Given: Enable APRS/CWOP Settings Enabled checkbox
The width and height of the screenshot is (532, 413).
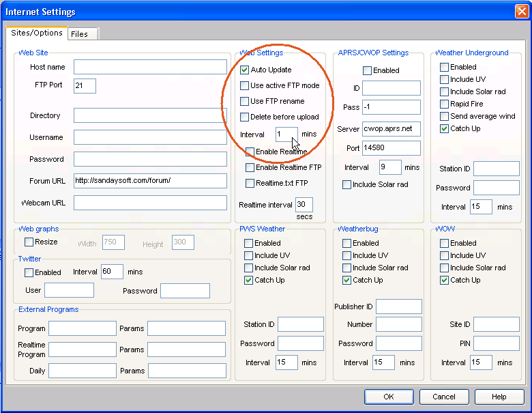Looking at the screenshot, I should (x=367, y=70).
